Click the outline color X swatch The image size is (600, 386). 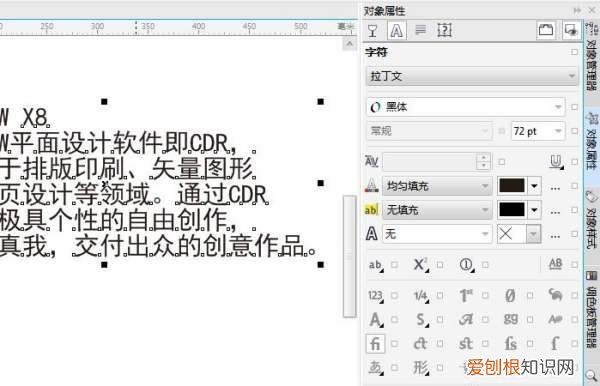512,234
